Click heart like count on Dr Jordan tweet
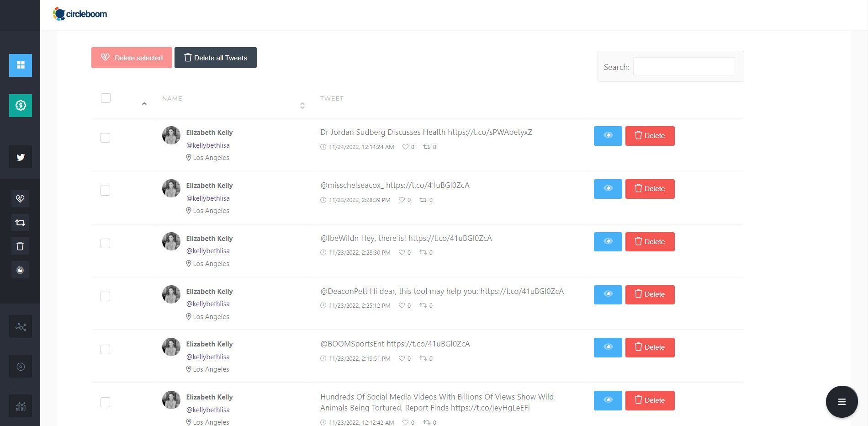The width and height of the screenshot is (868, 426). tap(408, 147)
